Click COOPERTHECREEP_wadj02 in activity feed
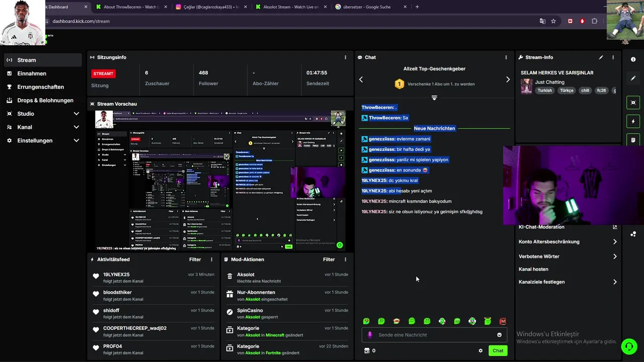The width and height of the screenshot is (644, 362). (135, 328)
